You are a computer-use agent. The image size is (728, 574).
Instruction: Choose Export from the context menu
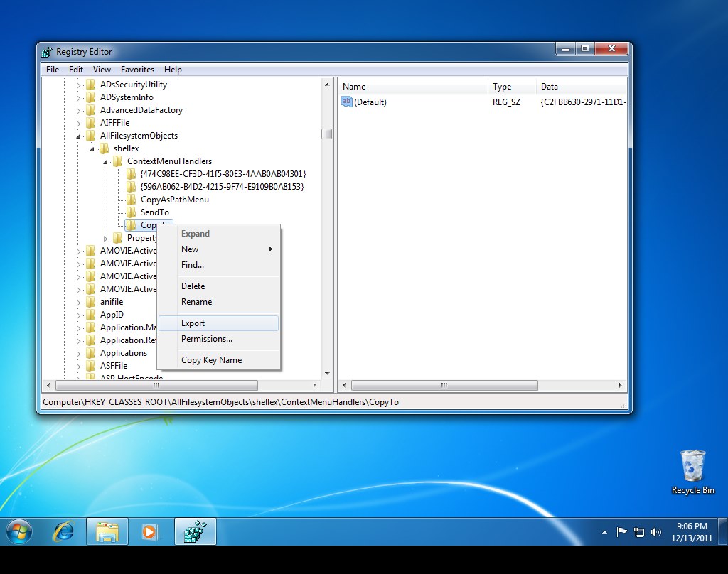219,323
